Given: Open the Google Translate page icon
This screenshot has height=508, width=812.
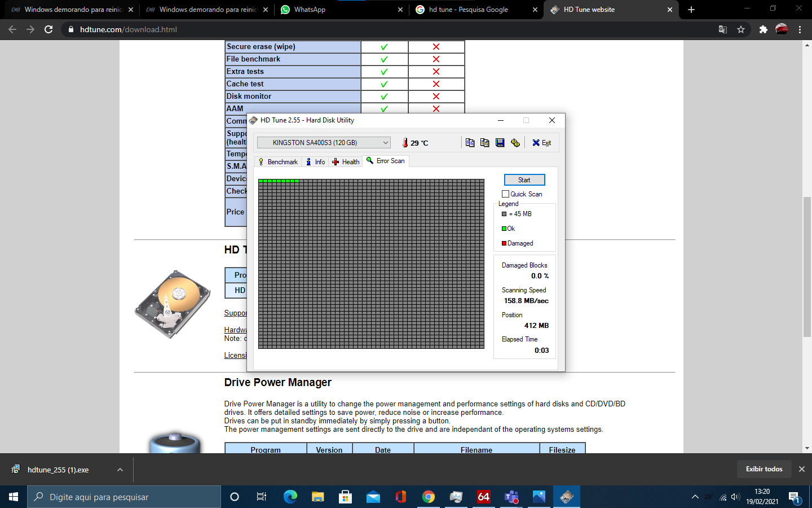Looking at the screenshot, I should click(723, 29).
